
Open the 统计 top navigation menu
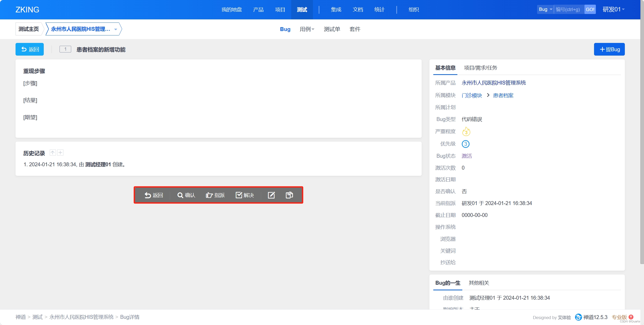pyautogui.click(x=379, y=10)
